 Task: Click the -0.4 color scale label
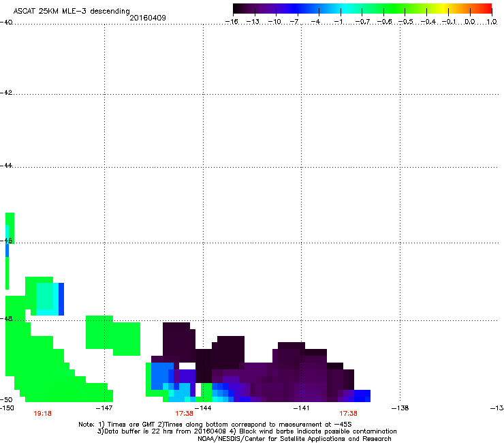click(428, 22)
